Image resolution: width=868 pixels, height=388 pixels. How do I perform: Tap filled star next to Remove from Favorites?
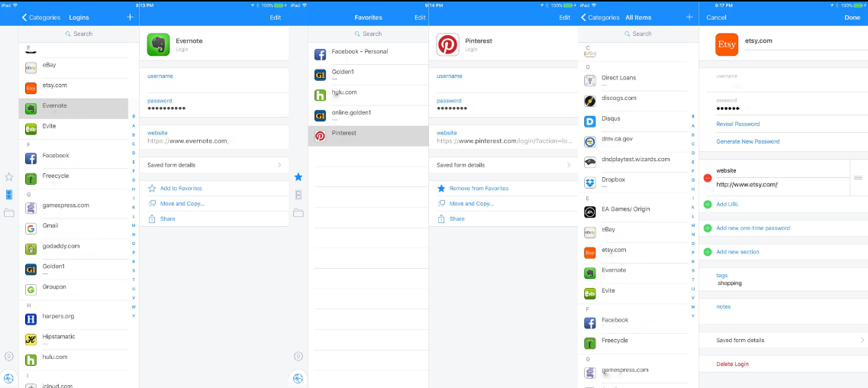441,188
